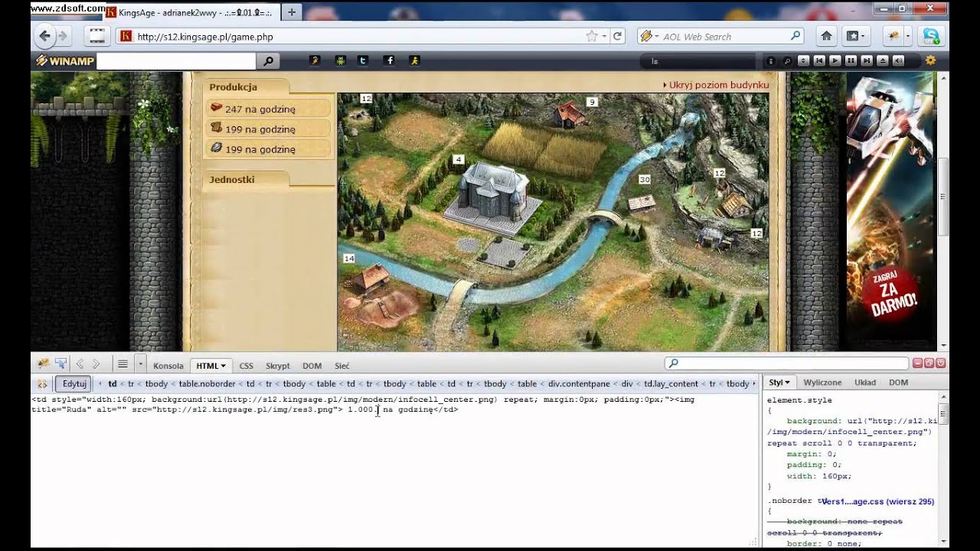Image resolution: width=980 pixels, height=551 pixels.
Task: Open the Twitter icon in Winamp toolbar
Action: click(363, 60)
